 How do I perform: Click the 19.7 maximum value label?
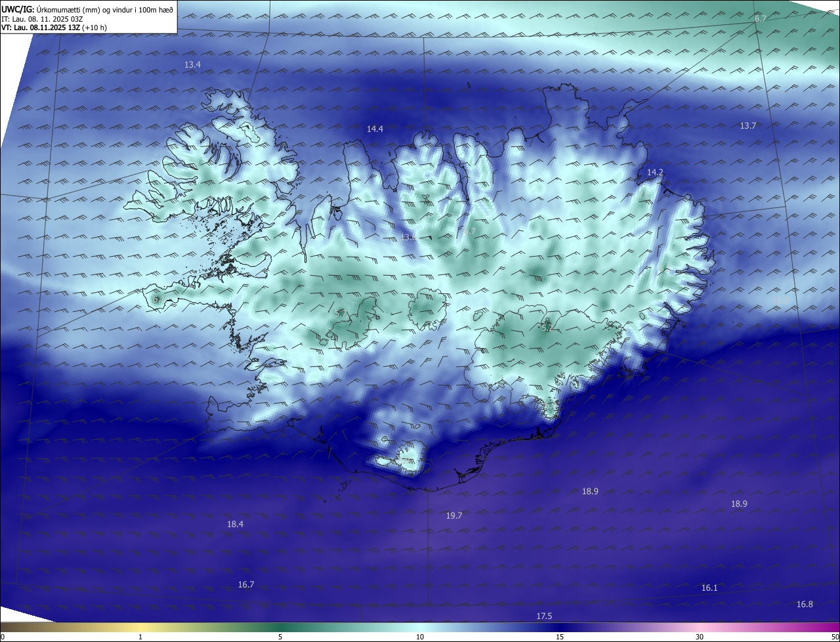(x=454, y=515)
